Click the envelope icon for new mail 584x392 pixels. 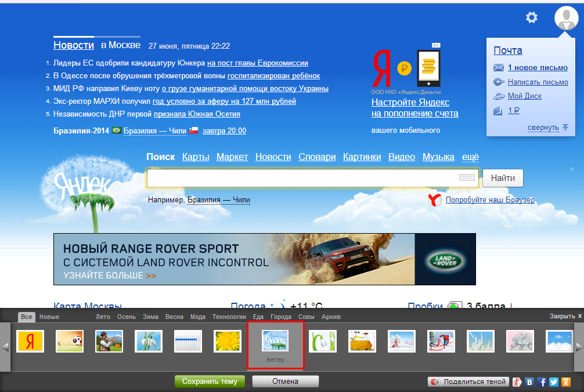pyautogui.click(x=498, y=67)
